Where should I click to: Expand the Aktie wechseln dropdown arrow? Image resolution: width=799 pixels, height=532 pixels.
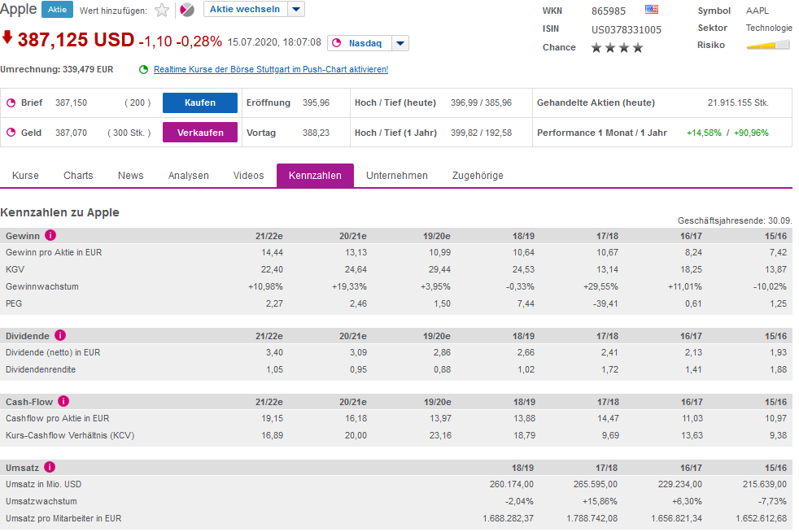point(296,9)
